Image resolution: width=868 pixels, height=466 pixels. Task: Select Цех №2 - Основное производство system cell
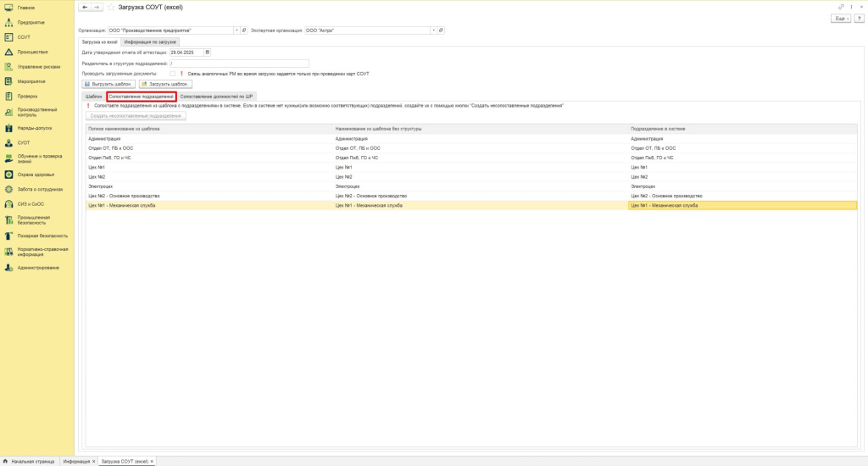(743, 196)
